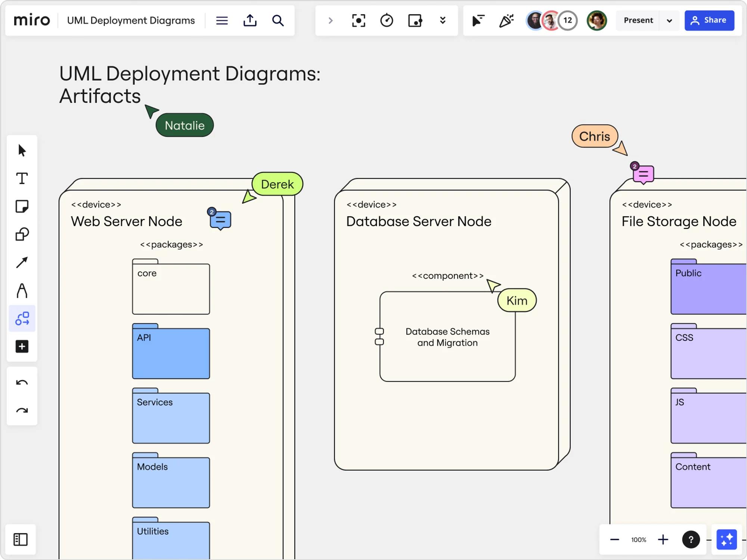Click the export board upload icon
This screenshot has width=747, height=560.
point(250,21)
